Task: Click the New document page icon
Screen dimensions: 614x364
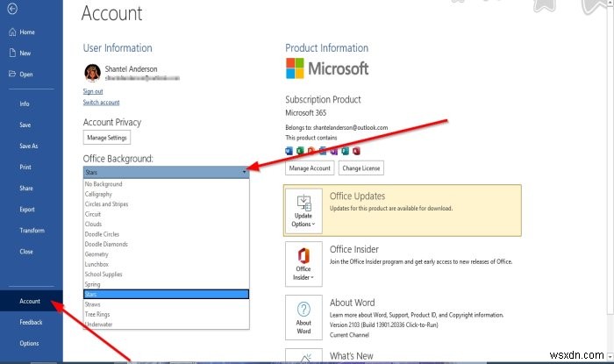Action: coord(12,53)
